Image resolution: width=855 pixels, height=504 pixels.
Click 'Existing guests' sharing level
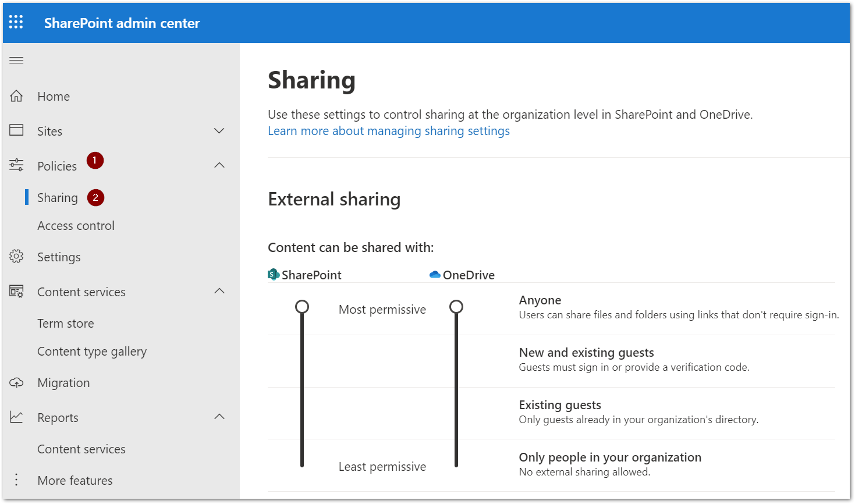560,405
